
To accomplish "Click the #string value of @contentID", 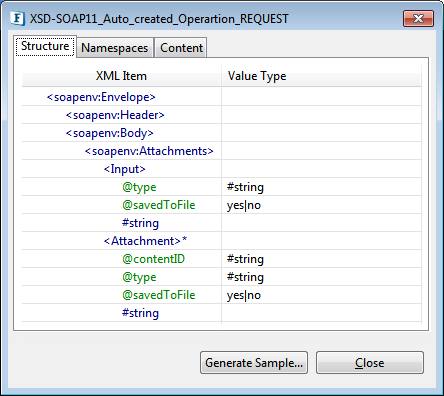I will click(x=245, y=259).
